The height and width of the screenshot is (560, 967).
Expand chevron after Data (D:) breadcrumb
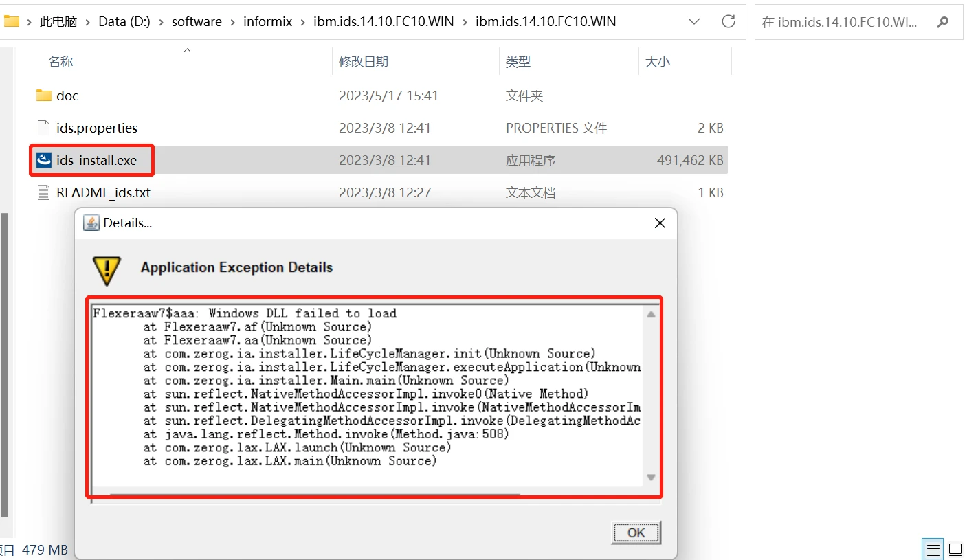pyautogui.click(x=162, y=22)
